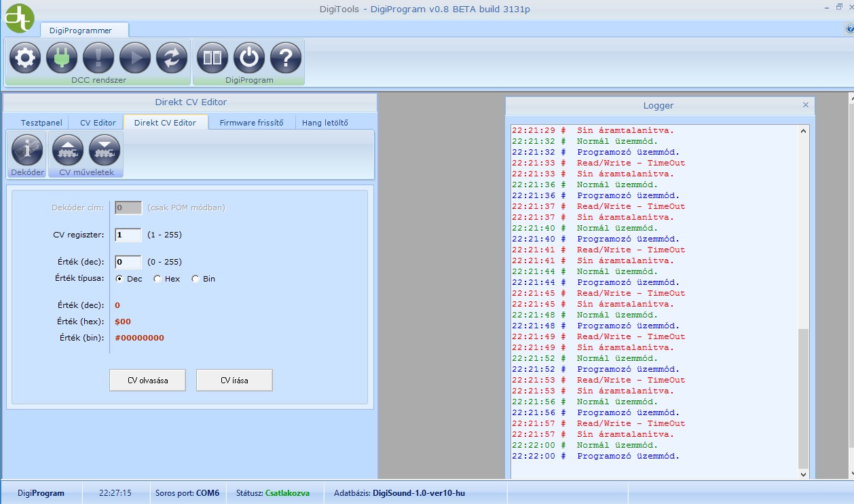Select the Direkt CV Editor tab
The height and width of the screenshot is (504, 854).
tap(165, 123)
